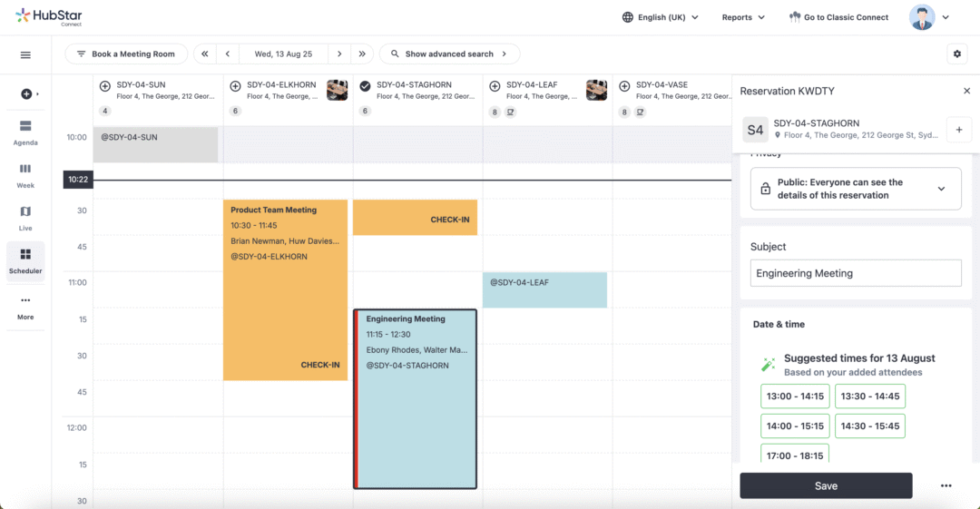The width and height of the screenshot is (980, 509).
Task: Open the Reports dropdown menu
Action: click(743, 17)
